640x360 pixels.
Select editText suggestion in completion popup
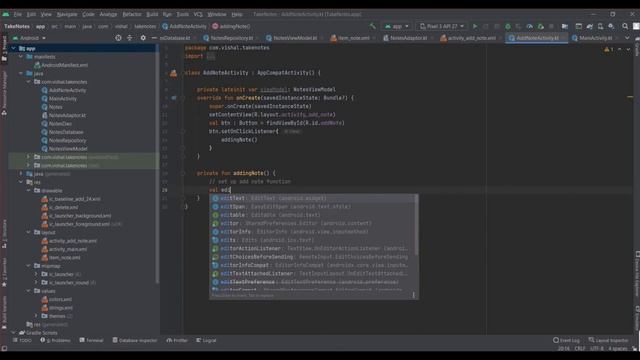click(x=312, y=198)
